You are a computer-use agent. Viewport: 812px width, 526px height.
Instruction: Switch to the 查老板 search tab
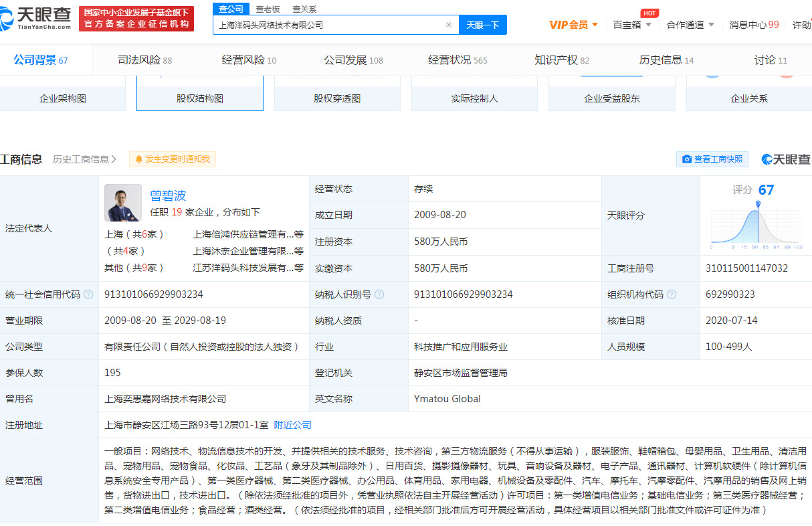point(268,9)
